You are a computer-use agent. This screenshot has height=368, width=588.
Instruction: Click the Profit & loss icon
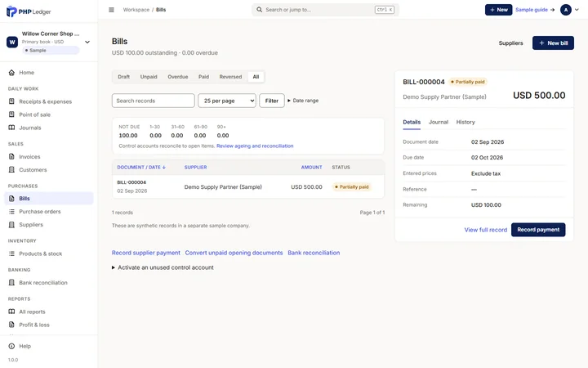click(x=11, y=325)
